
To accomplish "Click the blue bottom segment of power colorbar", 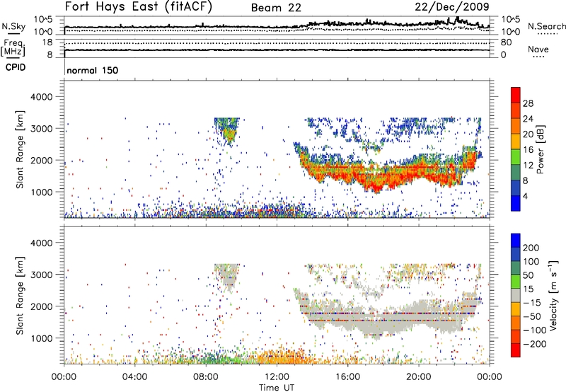I will click(x=516, y=203).
